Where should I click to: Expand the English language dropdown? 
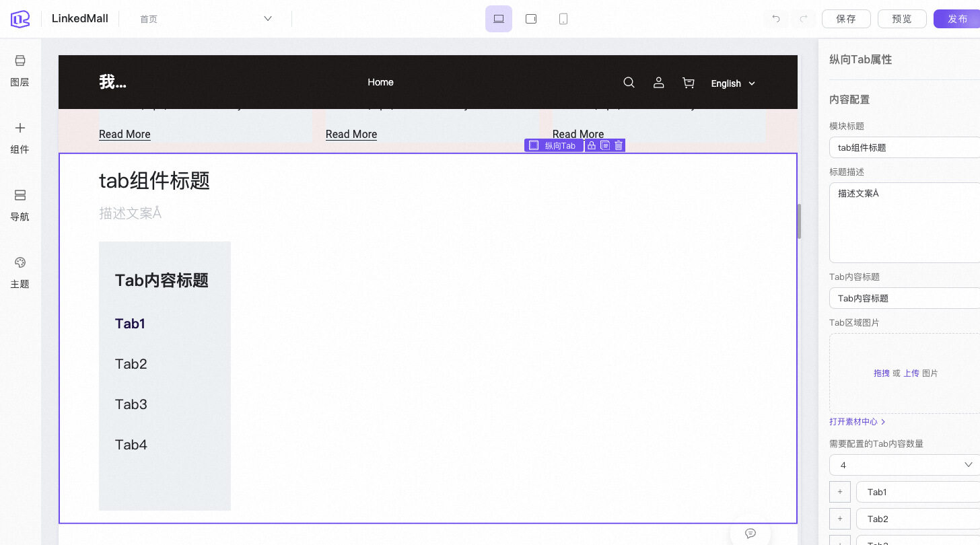tap(733, 83)
